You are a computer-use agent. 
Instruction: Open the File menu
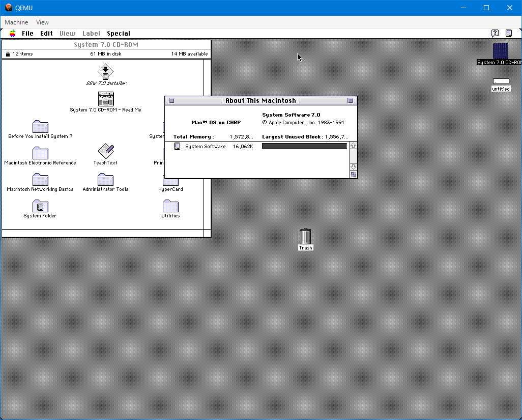point(27,34)
